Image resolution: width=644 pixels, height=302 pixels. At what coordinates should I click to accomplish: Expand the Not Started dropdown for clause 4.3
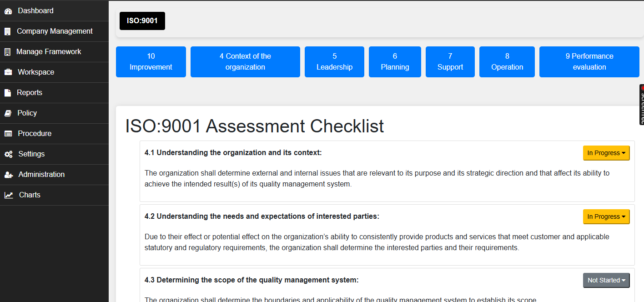(606, 280)
